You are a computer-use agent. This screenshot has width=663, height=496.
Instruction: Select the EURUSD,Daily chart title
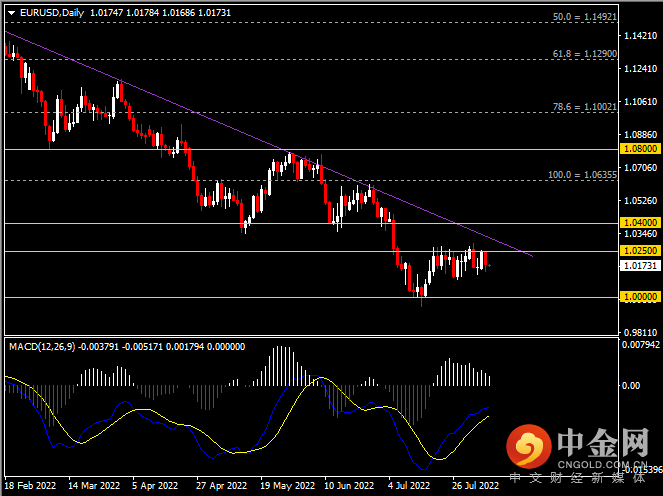click(52, 13)
